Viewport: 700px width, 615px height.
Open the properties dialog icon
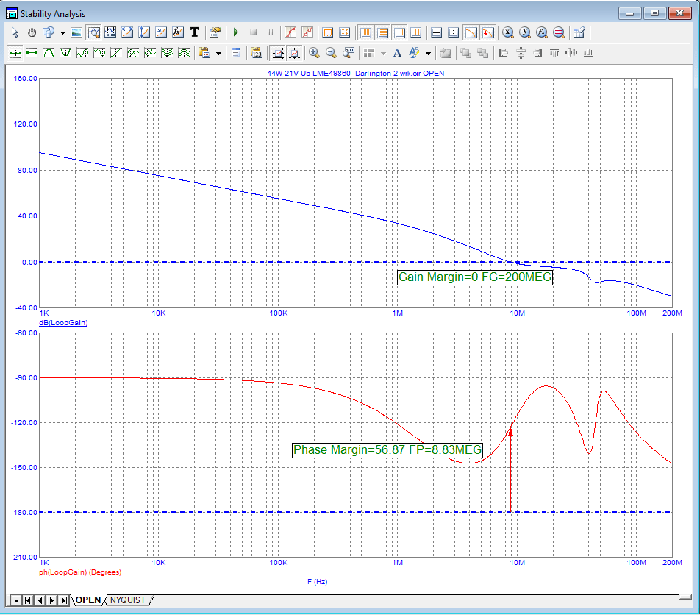(x=215, y=32)
